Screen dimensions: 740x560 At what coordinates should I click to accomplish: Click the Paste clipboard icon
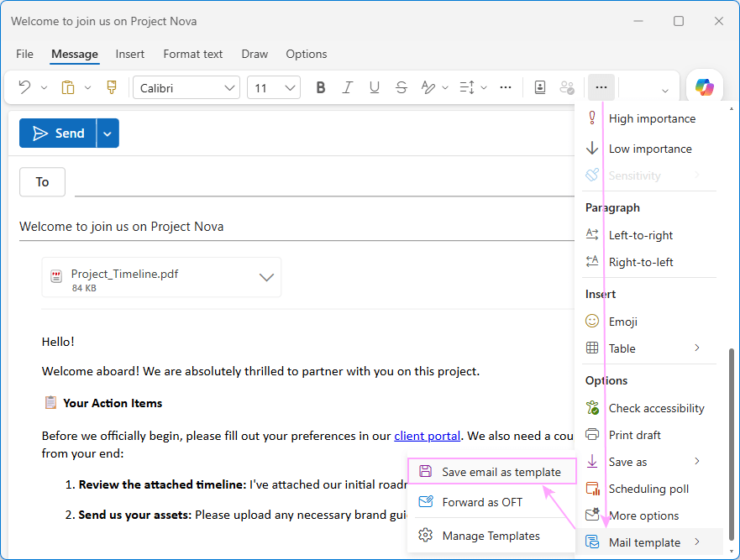point(68,88)
